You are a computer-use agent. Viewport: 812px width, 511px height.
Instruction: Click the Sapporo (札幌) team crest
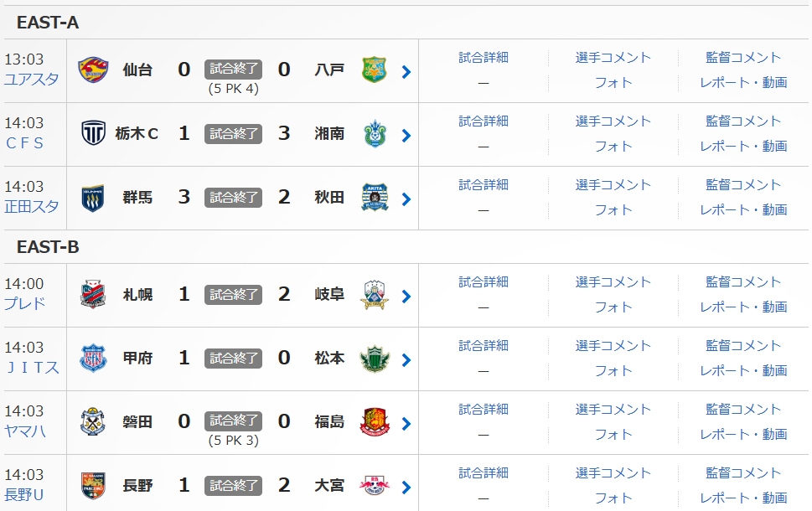(93, 294)
